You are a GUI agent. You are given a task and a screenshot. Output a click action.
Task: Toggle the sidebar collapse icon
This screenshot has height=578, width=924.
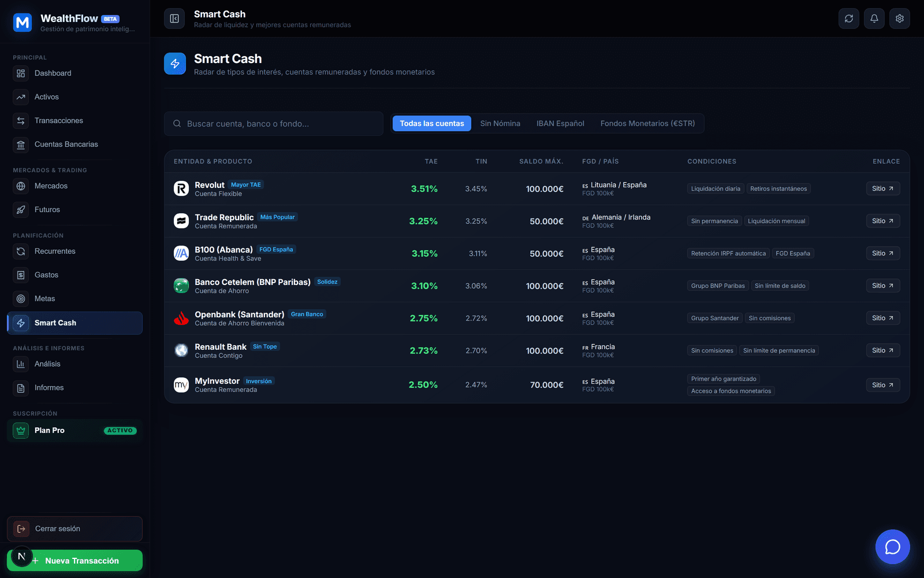[174, 18]
